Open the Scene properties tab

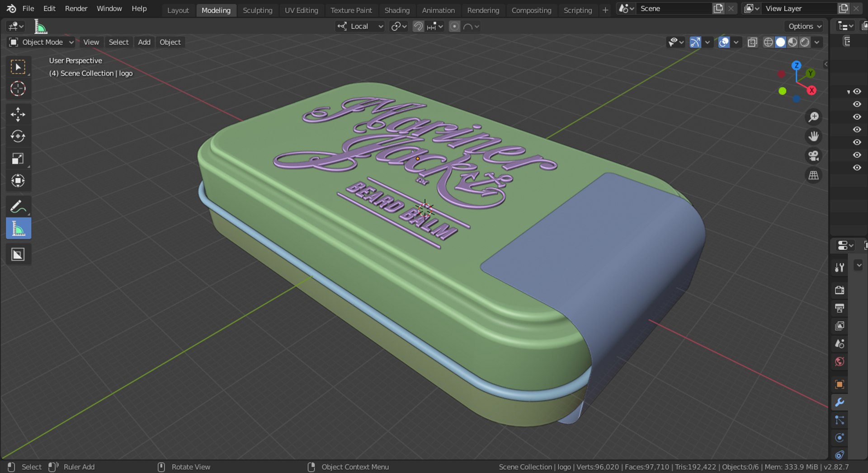pyautogui.click(x=840, y=344)
